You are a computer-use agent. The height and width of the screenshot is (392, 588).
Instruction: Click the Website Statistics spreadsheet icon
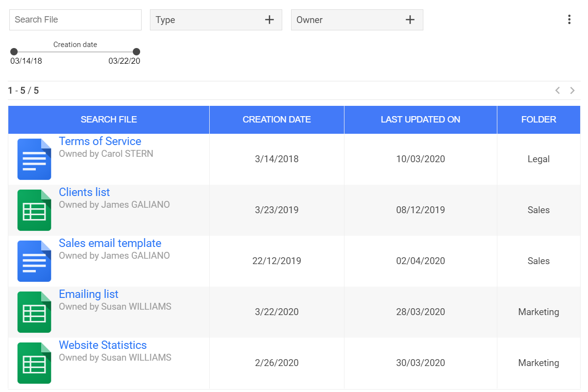34,363
